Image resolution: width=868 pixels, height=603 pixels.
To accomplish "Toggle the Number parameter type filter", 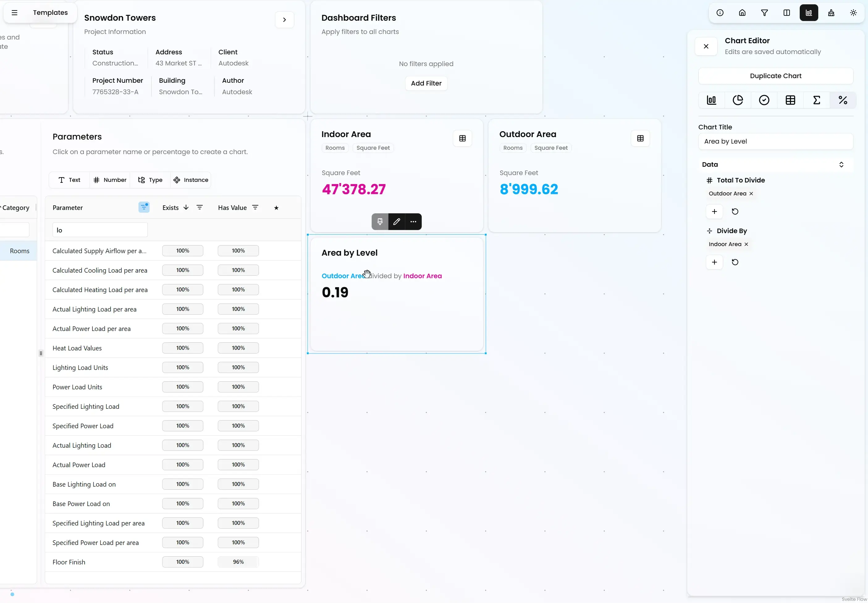I will pos(110,180).
